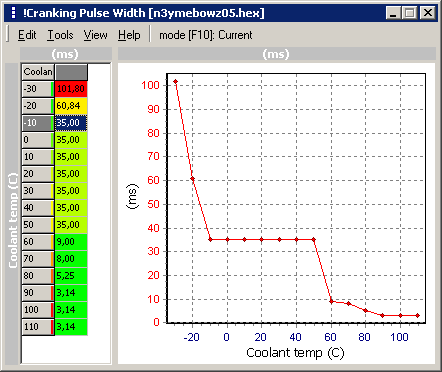Click the -30 coolant row header
Screen dimensions: 442x372
[x=38, y=89]
